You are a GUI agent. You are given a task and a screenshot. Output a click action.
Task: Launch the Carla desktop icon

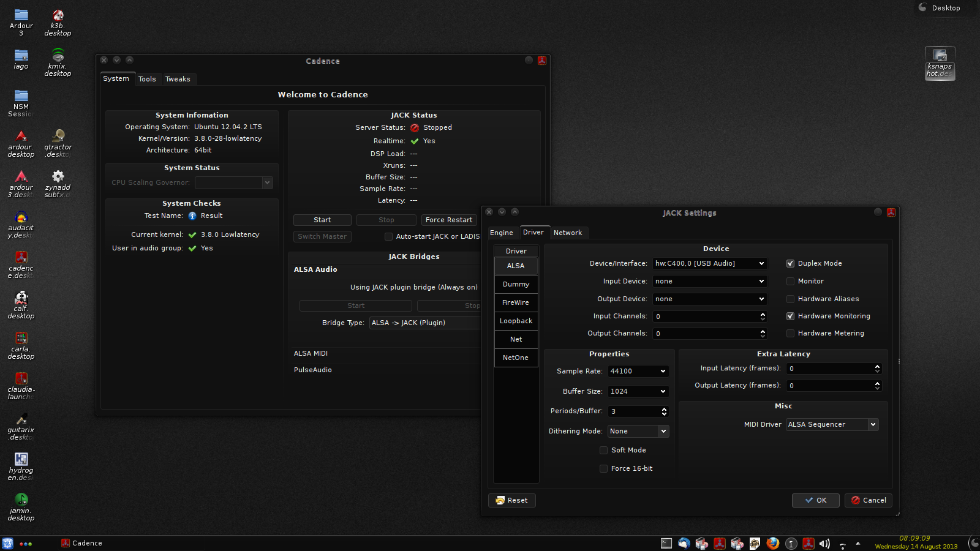pos(21,339)
